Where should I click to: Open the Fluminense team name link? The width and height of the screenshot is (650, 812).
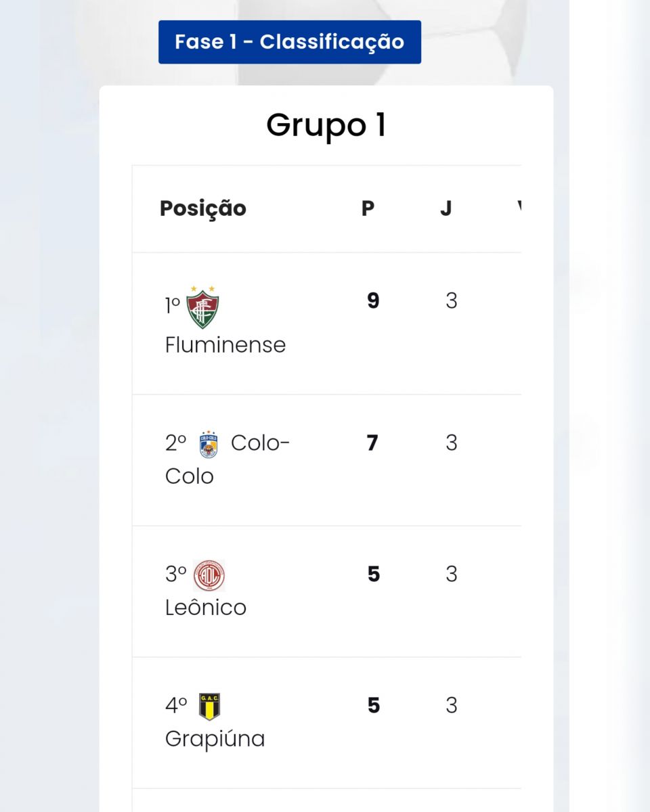[x=225, y=345]
